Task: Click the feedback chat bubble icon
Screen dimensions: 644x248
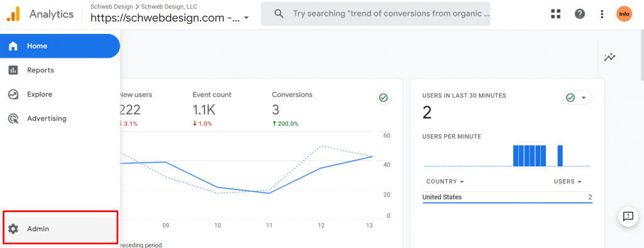Action: tap(628, 217)
